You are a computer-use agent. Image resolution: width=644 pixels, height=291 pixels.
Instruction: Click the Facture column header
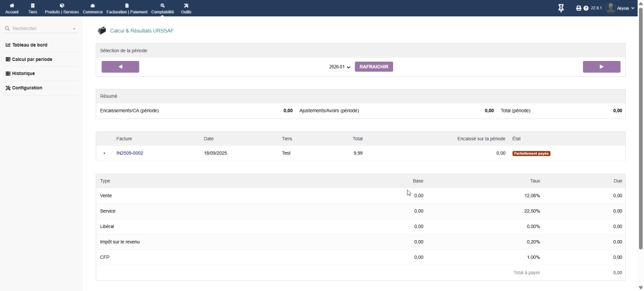coord(124,139)
